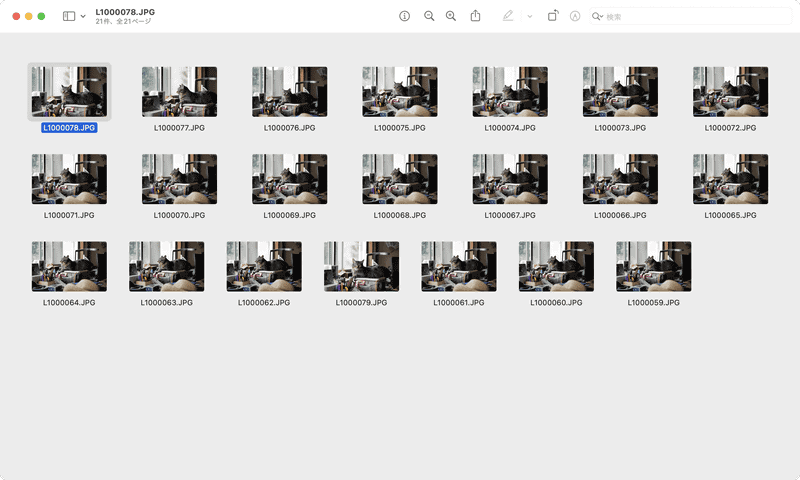The height and width of the screenshot is (480, 800).
Task: Click the L1000062.JPG filename text
Action: [264, 302]
